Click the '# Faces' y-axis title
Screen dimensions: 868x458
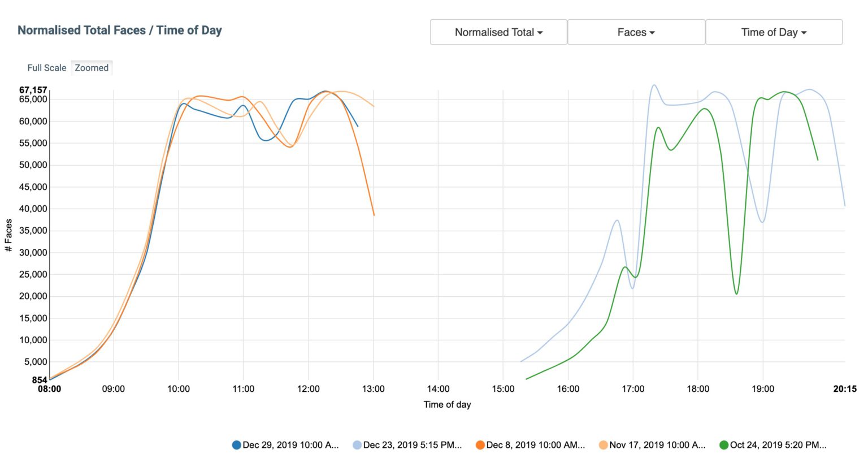click(x=8, y=235)
